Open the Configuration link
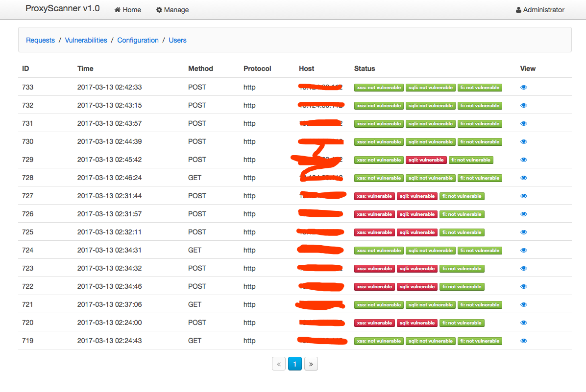Image resolution: width=586 pixels, height=392 pixels. point(138,40)
